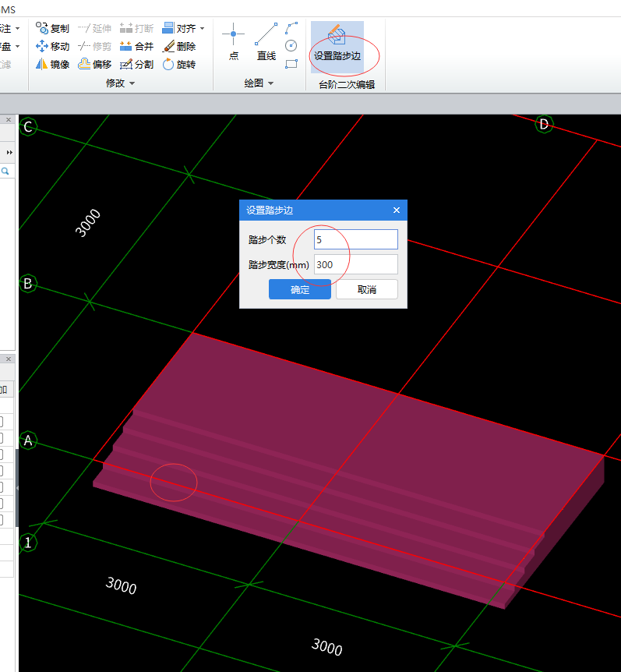
Task: Select the 复制 copy tool
Action: click(x=52, y=28)
